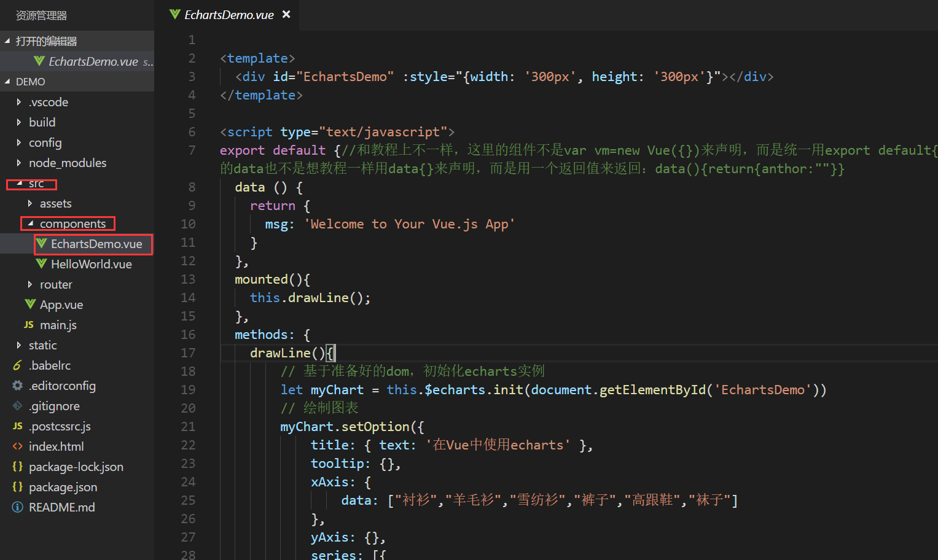Open the .editorconfig file name
The image size is (938, 560).
(63, 386)
